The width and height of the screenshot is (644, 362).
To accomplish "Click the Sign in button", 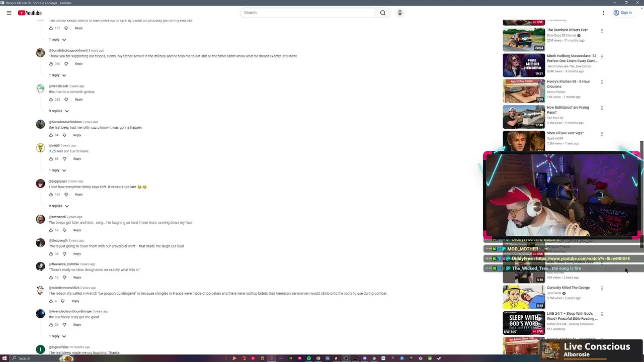I will tap(622, 13).
